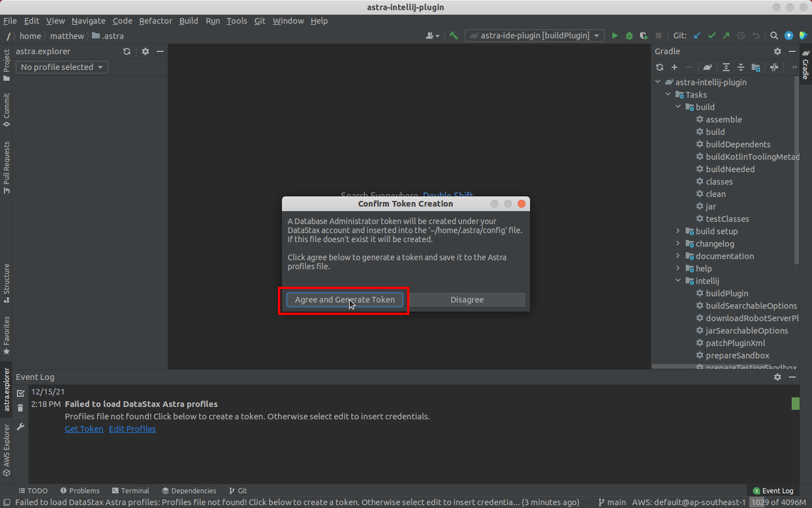Click the Debug bug icon

(629, 36)
